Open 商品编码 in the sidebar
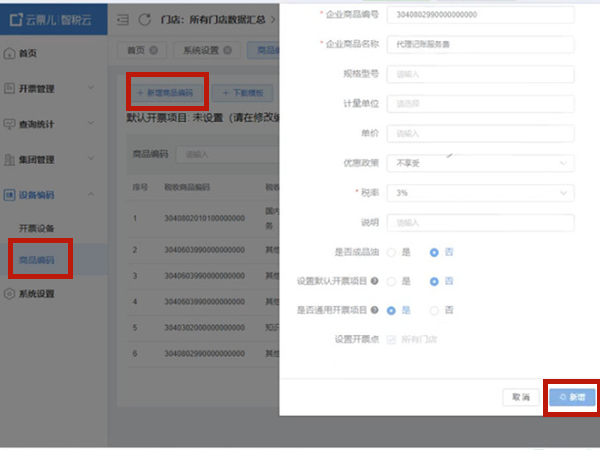Viewport: 600px width, 450px height. coord(37,260)
